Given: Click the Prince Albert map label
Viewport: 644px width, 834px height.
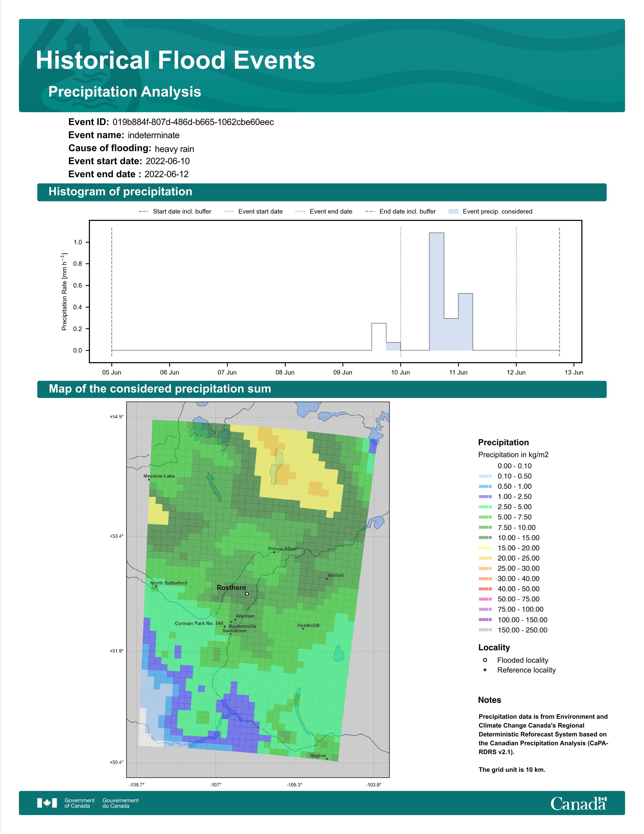Looking at the screenshot, I should pyautogui.click(x=283, y=549).
